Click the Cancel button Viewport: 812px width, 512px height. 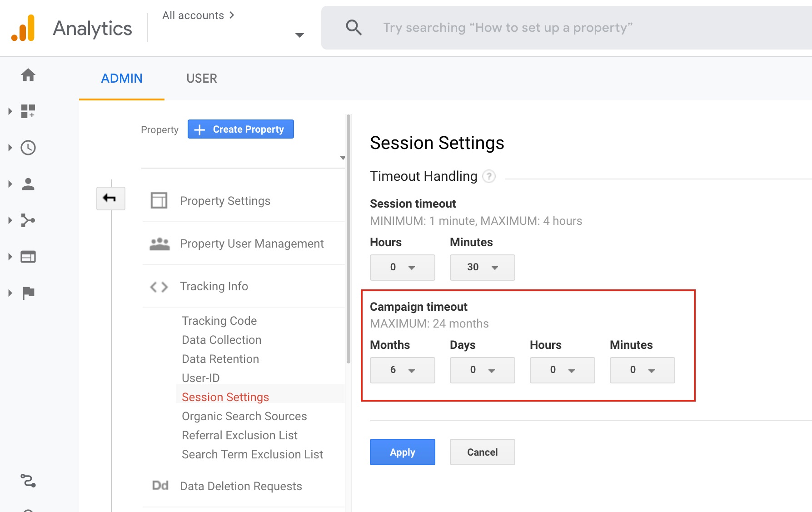(x=482, y=452)
